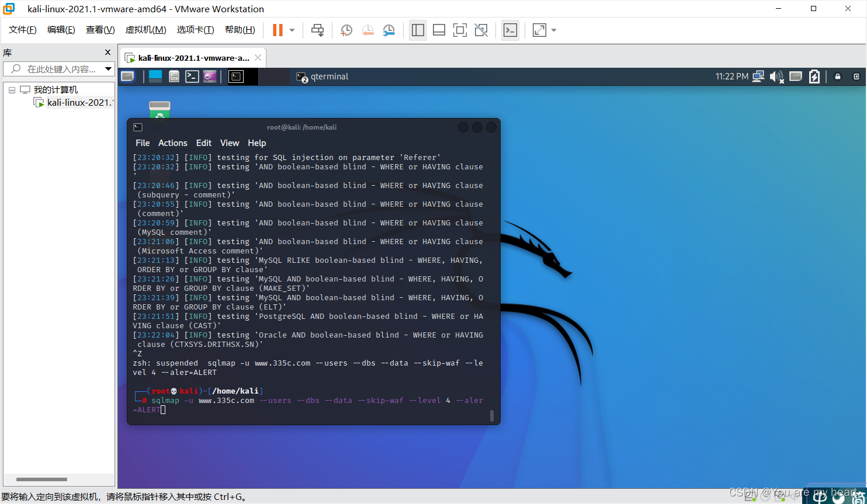Image resolution: width=867 pixels, height=504 pixels.
Task: Open the terminal Actions menu
Action: (173, 143)
